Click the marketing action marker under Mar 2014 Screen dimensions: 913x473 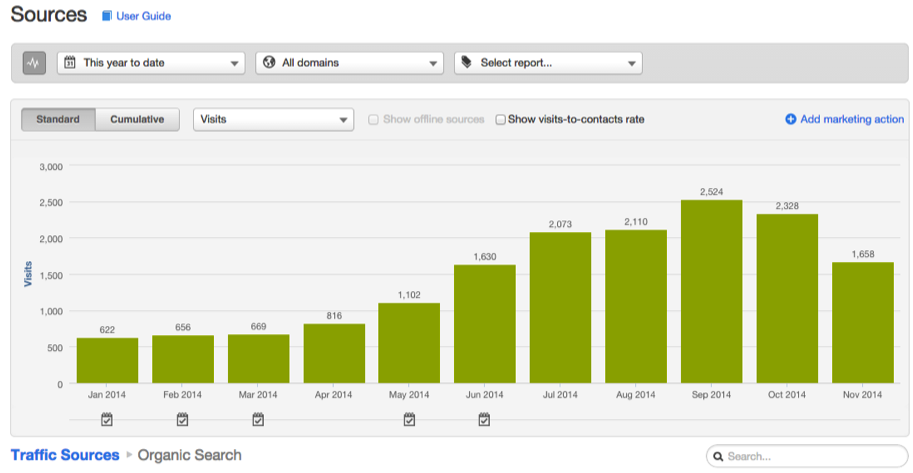[x=258, y=419]
